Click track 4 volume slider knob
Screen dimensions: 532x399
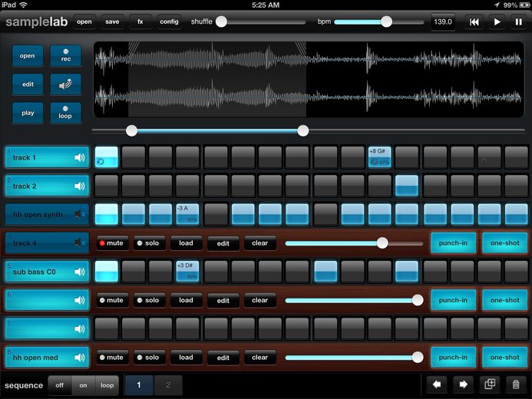(382, 242)
